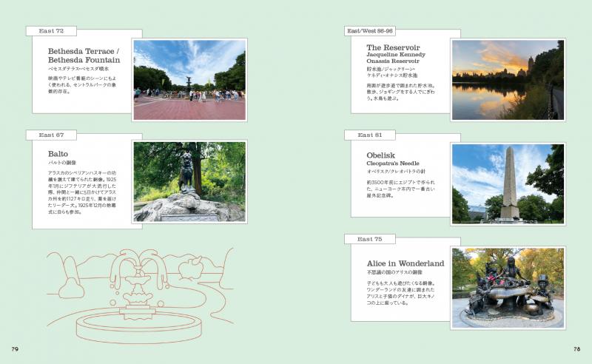This screenshot has height=364, width=592.
Task: Click the Bethesda Terrace / Bethesda Fountain heading
Action: pos(84,55)
